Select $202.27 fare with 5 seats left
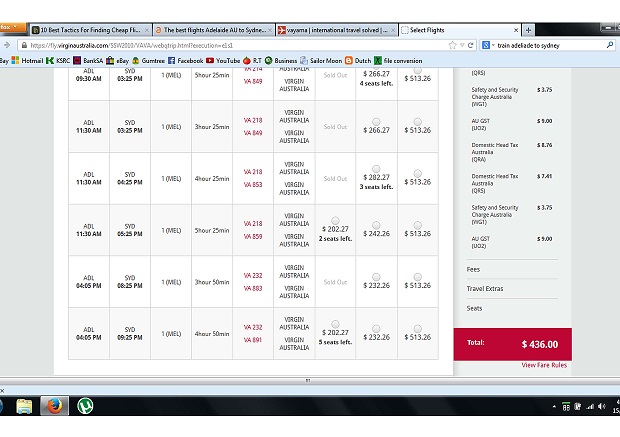620x437 pixels. 335,324
